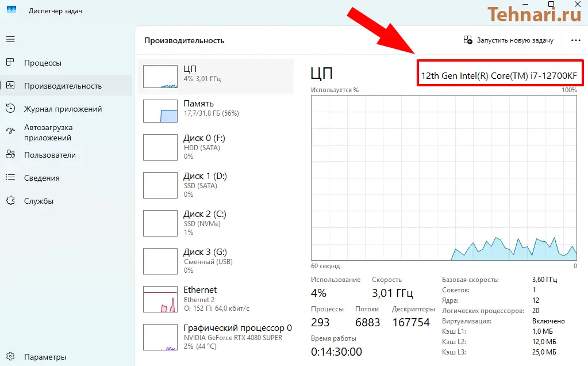Open the Производительность tab
The height and width of the screenshot is (366, 588).
(66, 86)
